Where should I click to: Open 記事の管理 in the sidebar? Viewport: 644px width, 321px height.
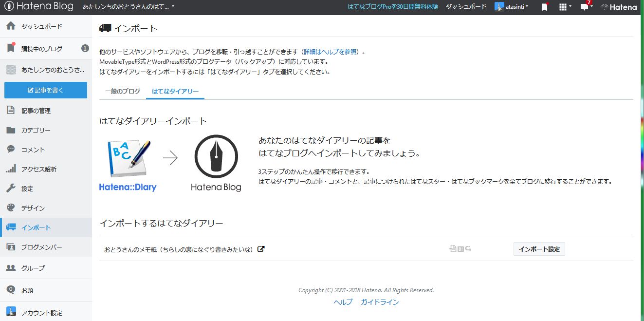tap(46, 111)
